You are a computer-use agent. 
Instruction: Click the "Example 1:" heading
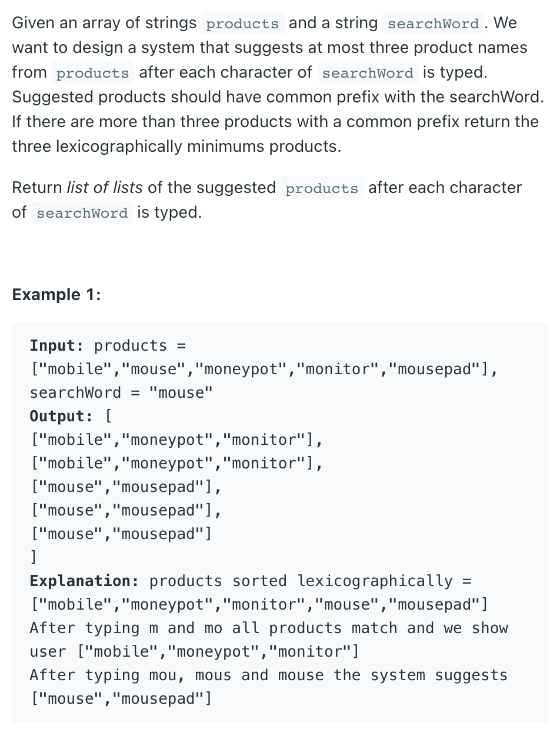(x=56, y=294)
